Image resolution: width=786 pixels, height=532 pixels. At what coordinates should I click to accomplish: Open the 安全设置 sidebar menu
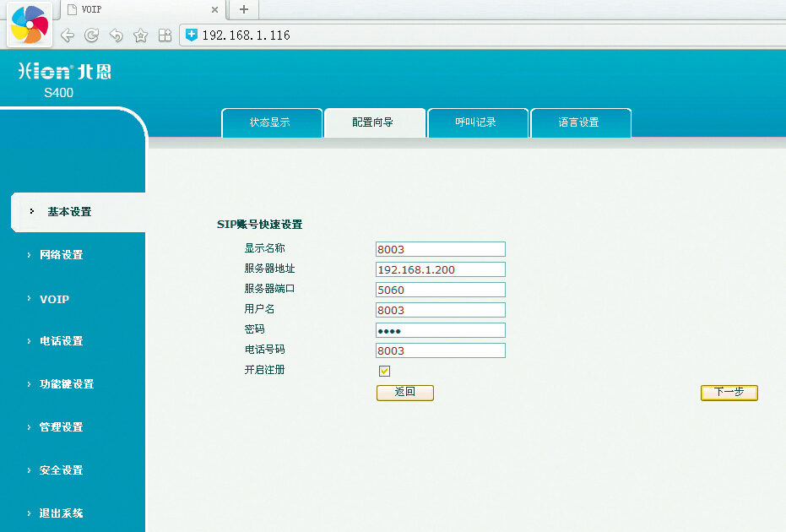tap(61, 471)
